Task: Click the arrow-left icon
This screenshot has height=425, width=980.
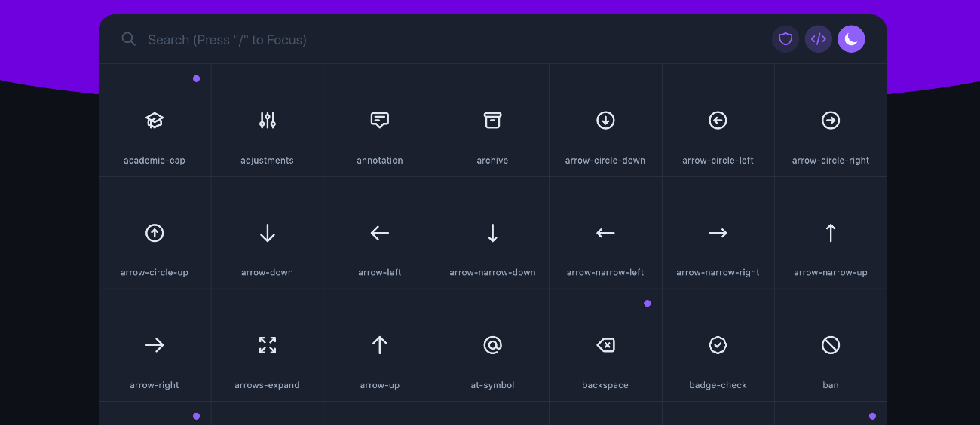Action: click(380, 234)
